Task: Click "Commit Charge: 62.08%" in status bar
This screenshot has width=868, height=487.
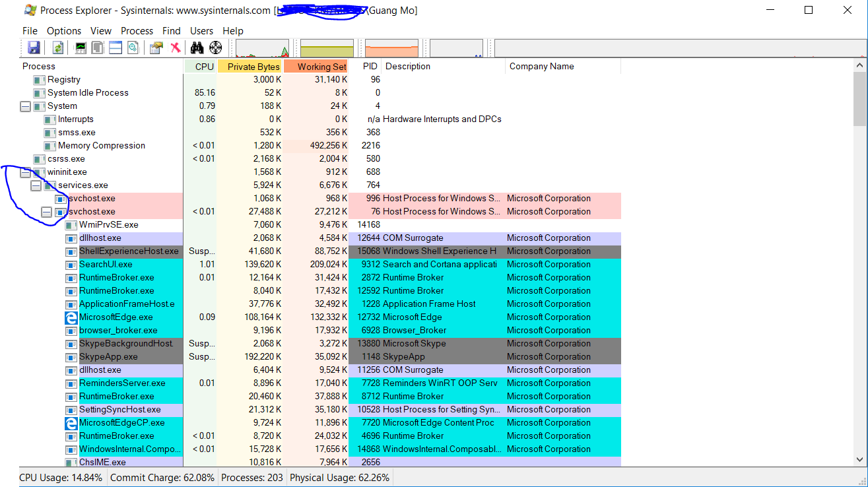Action: 162,478
